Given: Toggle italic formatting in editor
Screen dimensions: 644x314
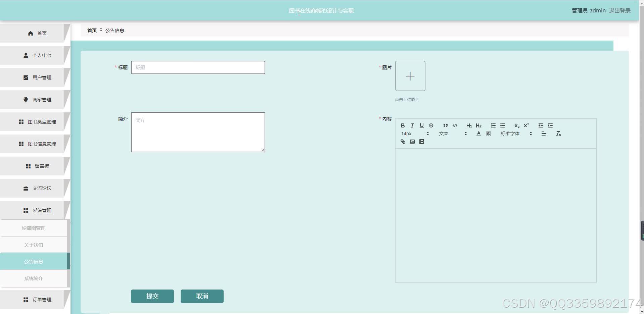Looking at the screenshot, I should (412, 125).
